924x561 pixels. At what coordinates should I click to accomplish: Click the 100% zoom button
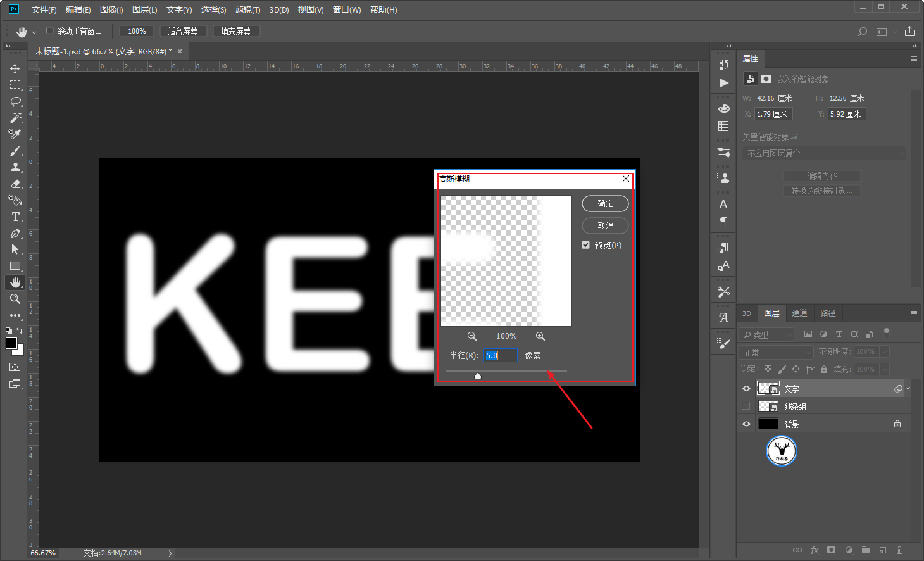[x=137, y=31]
